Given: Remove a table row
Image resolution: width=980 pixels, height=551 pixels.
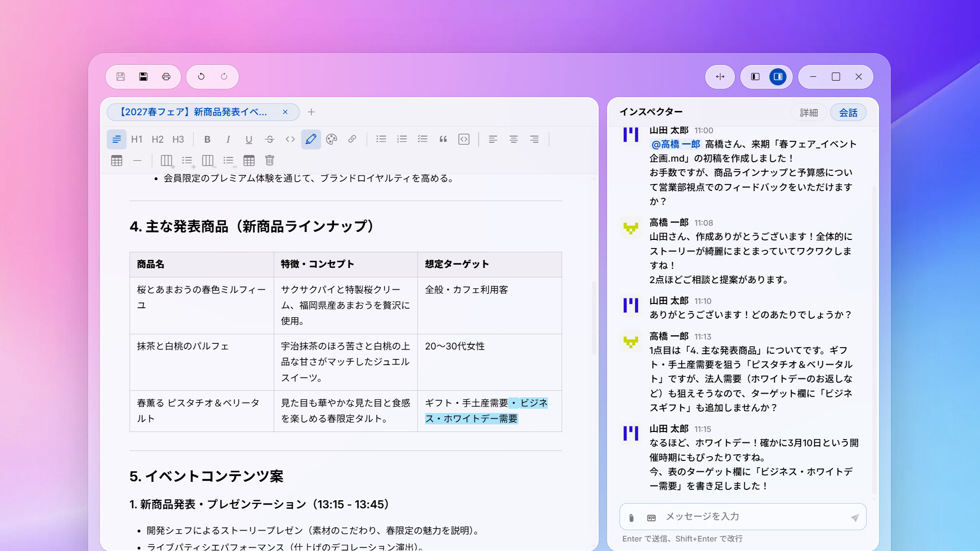Looking at the screenshot, I should (229, 160).
